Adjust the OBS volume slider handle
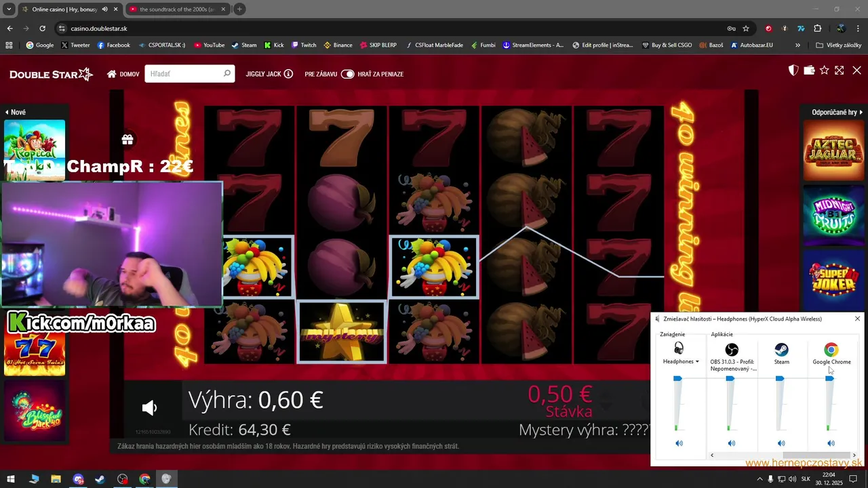 pyautogui.click(x=730, y=378)
